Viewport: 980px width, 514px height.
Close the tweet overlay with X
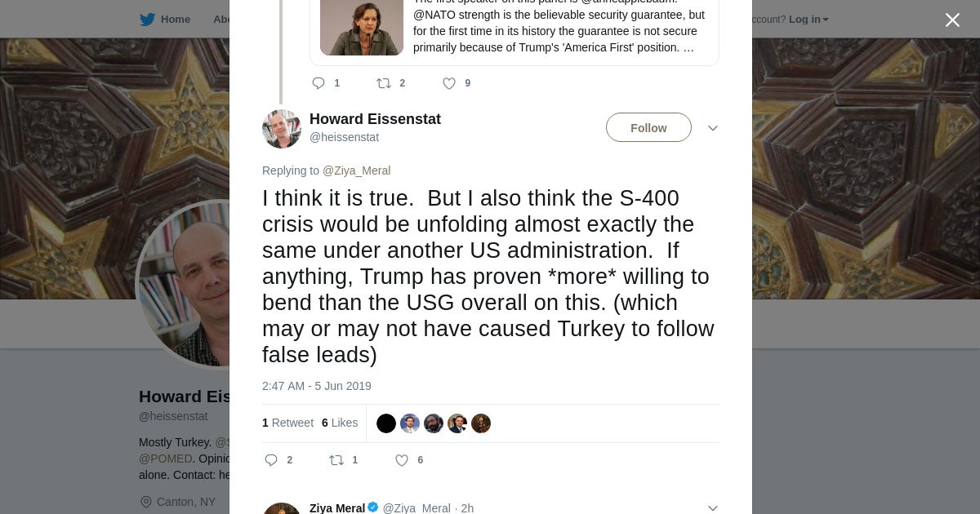952,20
